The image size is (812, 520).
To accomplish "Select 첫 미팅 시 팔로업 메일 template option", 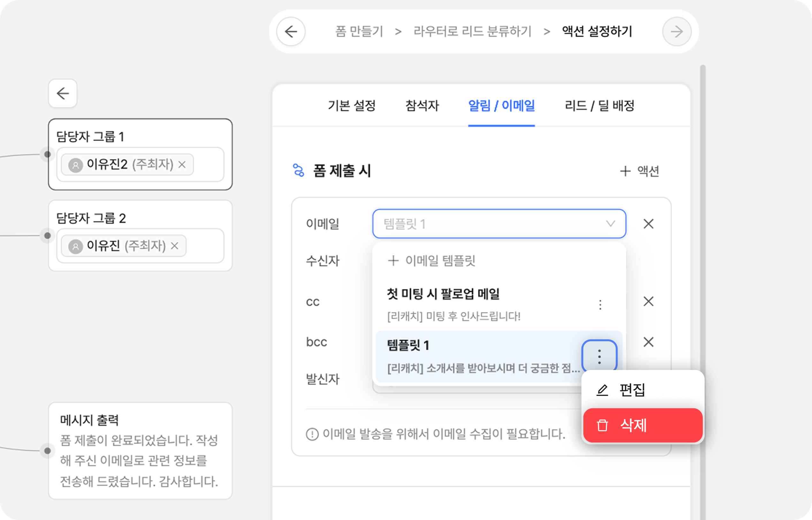I will pyautogui.click(x=473, y=304).
